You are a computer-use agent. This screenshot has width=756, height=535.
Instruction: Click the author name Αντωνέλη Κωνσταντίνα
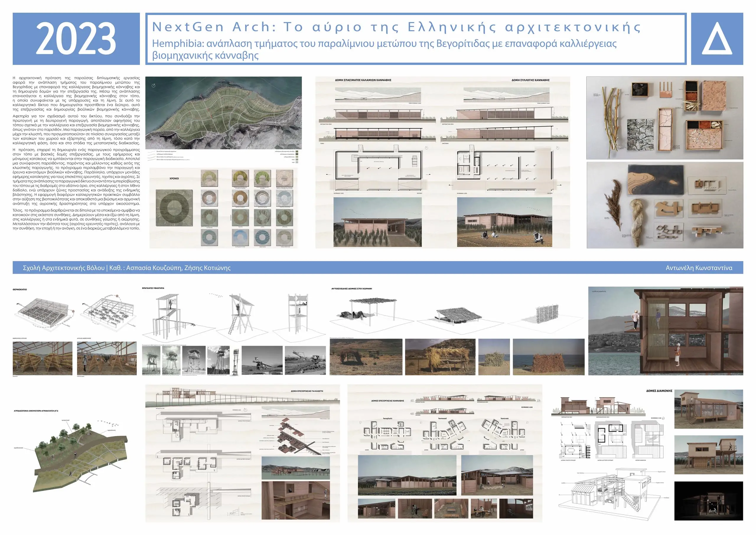click(699, 268)
